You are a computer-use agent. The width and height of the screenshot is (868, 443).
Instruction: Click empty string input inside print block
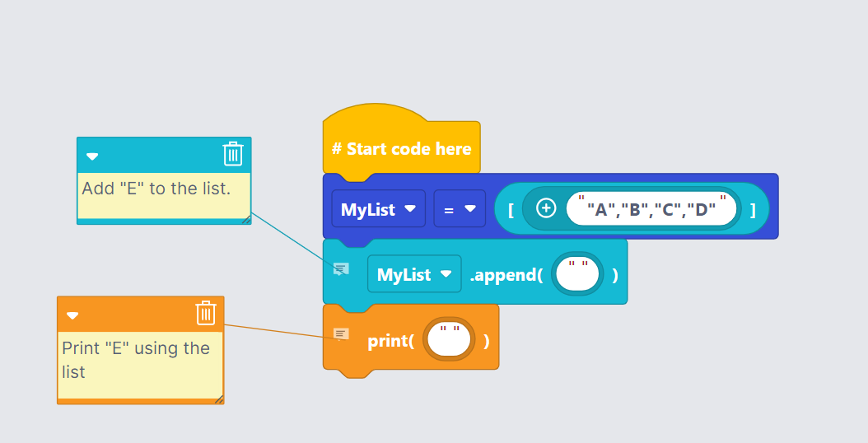449,339
